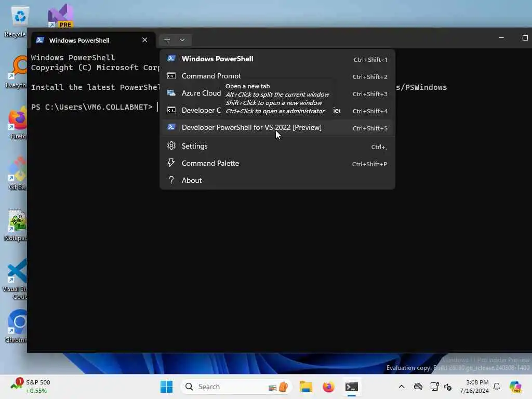Open Developer Command Prompt profile
This screenshot has height=399, width=532.
click(277, 110)
